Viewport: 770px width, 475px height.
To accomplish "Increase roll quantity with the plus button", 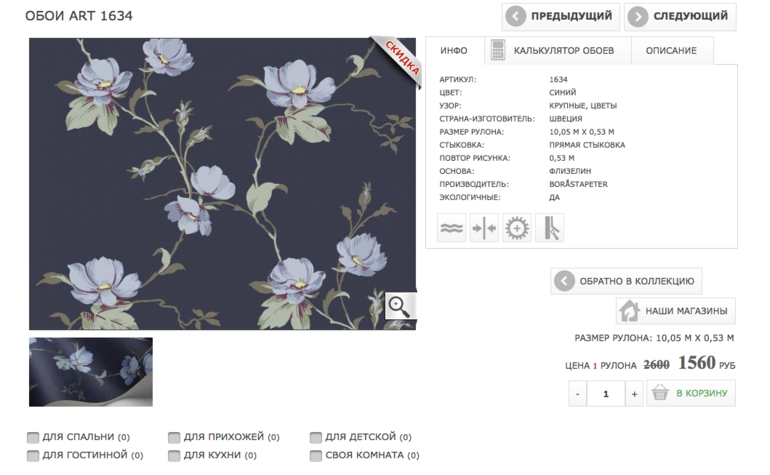I will coord(634,393).
